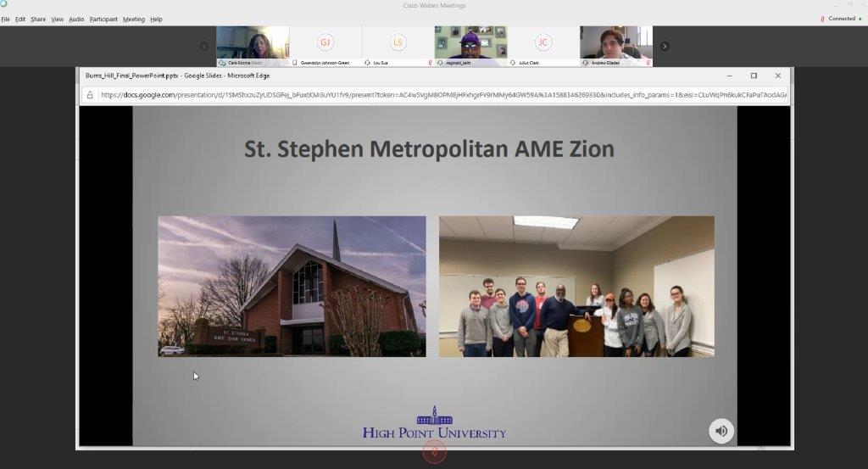The width and height of the screenshot is (868, 469).
Task: Click the Google Slides URL field
Action: (442, 95)
